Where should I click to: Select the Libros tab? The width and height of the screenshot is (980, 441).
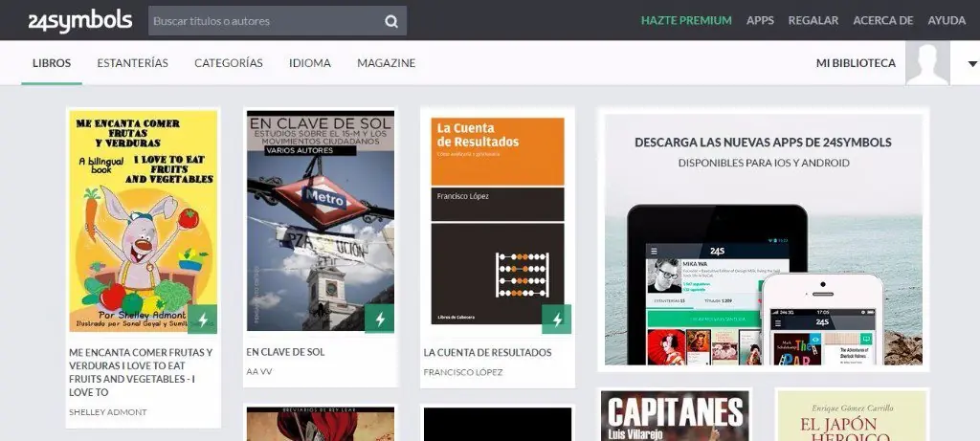(x=52, y=63)
